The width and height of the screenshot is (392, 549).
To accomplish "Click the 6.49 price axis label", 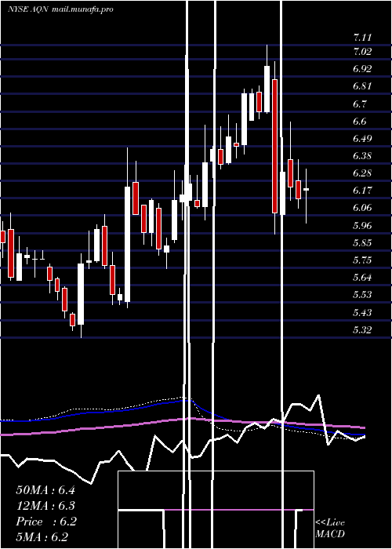I will pyautogui.click(x=362, y=138).
